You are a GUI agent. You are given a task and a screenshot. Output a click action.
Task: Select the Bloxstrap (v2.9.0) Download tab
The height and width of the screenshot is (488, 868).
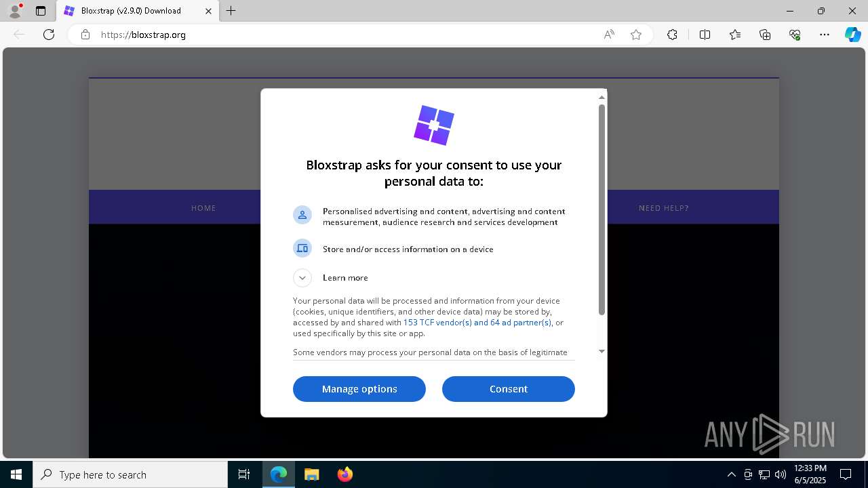coord(138,11)
